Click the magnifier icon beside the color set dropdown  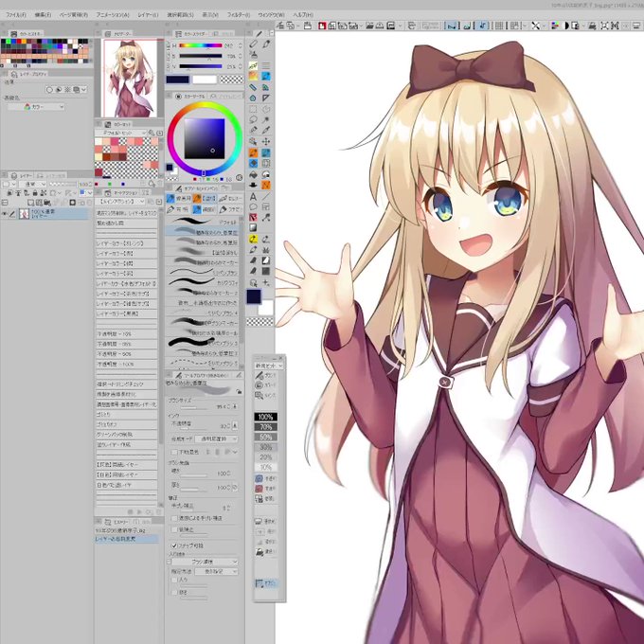(x=152, y=133)
